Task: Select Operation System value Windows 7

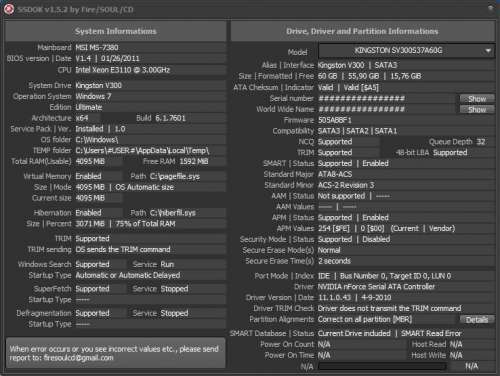Action: point(93,97)
